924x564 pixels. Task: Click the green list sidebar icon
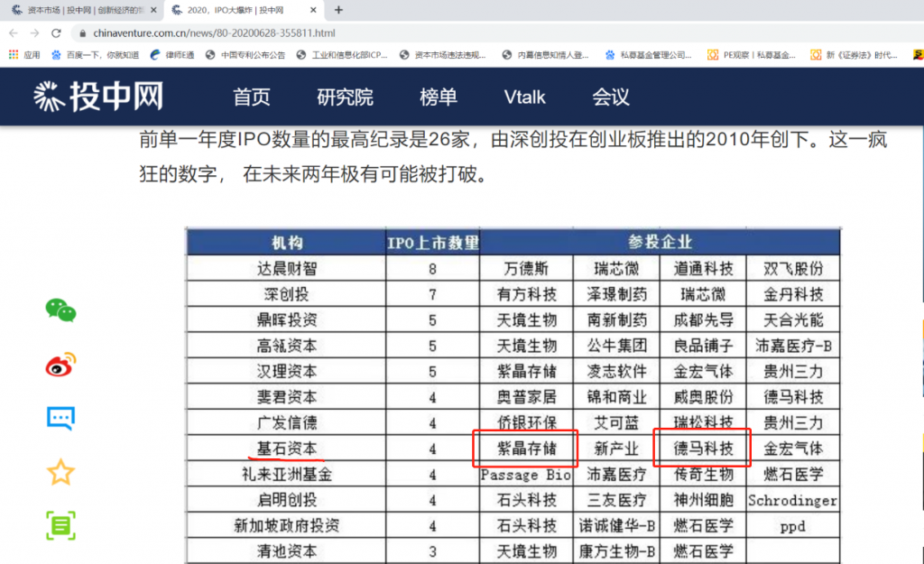[x=60, y=526]
